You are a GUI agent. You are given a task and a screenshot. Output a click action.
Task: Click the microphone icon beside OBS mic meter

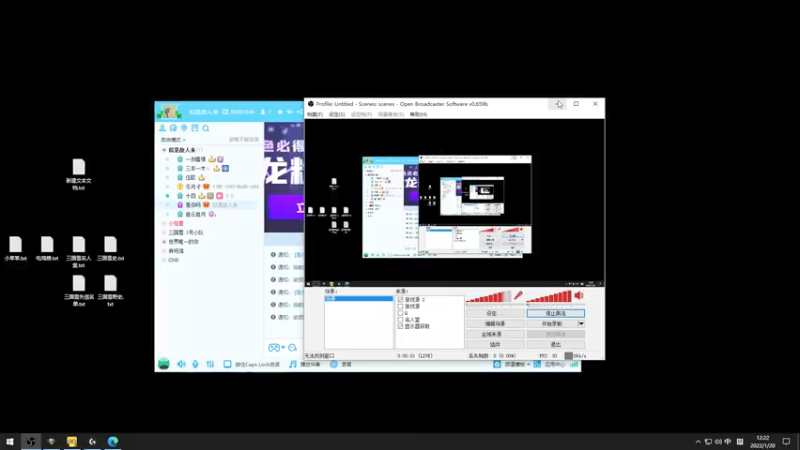tap(518, 295)
